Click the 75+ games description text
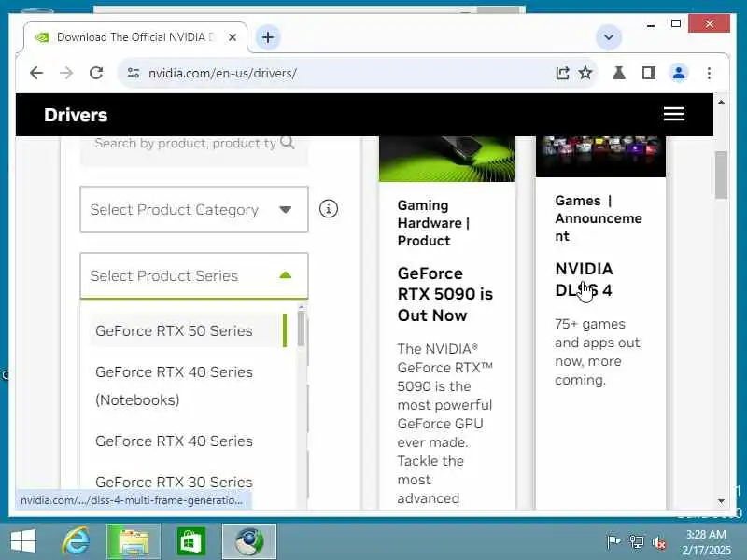The width and height of the screenshot is (747, 560). coord(598,352)
